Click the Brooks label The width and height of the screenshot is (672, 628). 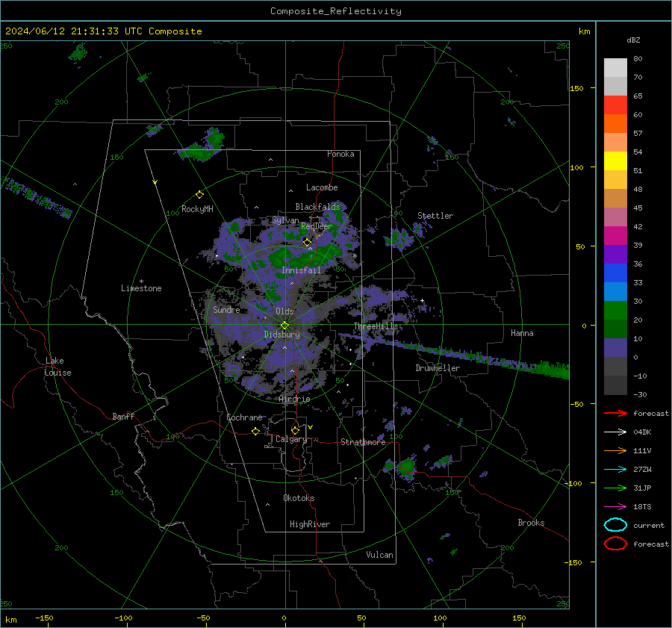(531, 523)
